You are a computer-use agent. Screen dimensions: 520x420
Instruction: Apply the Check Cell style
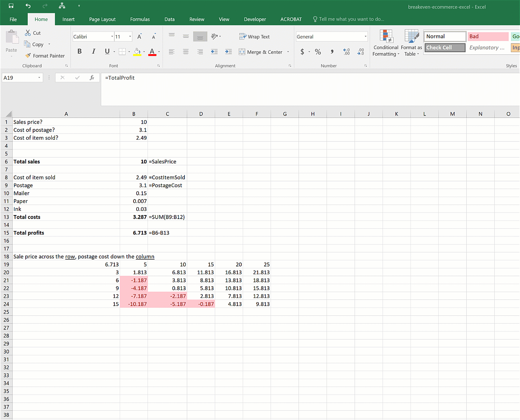[444, 47]
